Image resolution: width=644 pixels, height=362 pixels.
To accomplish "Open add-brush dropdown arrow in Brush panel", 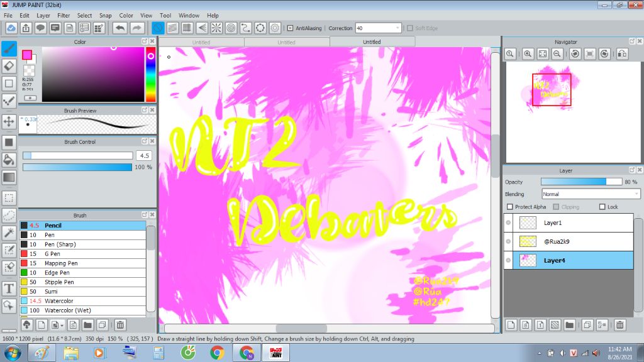I will pos(62,326).
